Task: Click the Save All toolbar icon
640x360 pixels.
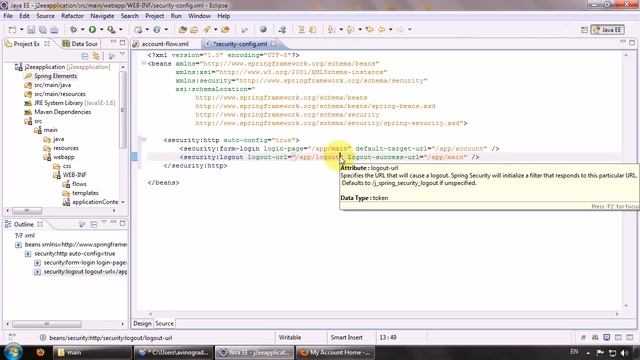Action: point(42,29)
